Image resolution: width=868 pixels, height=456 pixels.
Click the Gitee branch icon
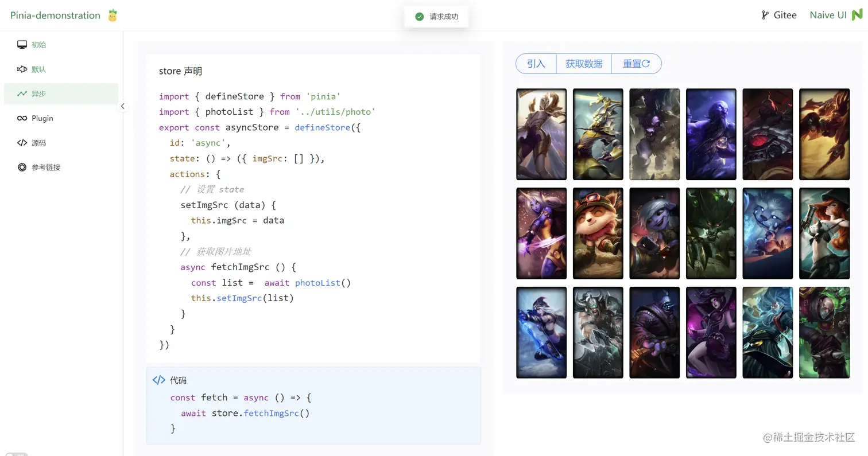click(x=765, y=15)
